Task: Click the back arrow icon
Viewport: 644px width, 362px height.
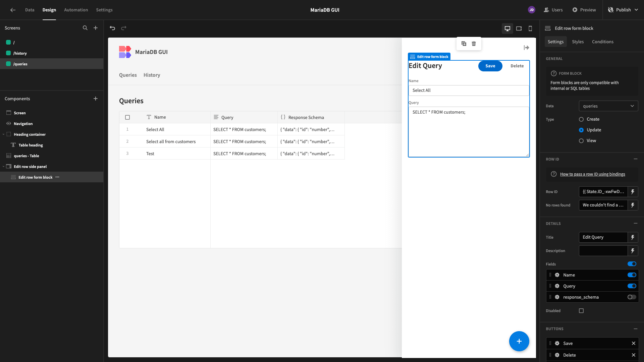Action: pos(13,10)
